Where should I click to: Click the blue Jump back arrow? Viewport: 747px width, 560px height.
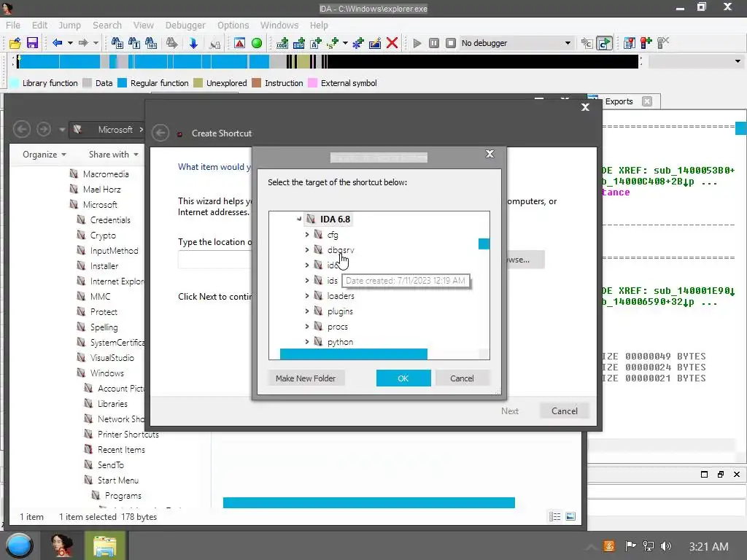click(x=57, y=43)
